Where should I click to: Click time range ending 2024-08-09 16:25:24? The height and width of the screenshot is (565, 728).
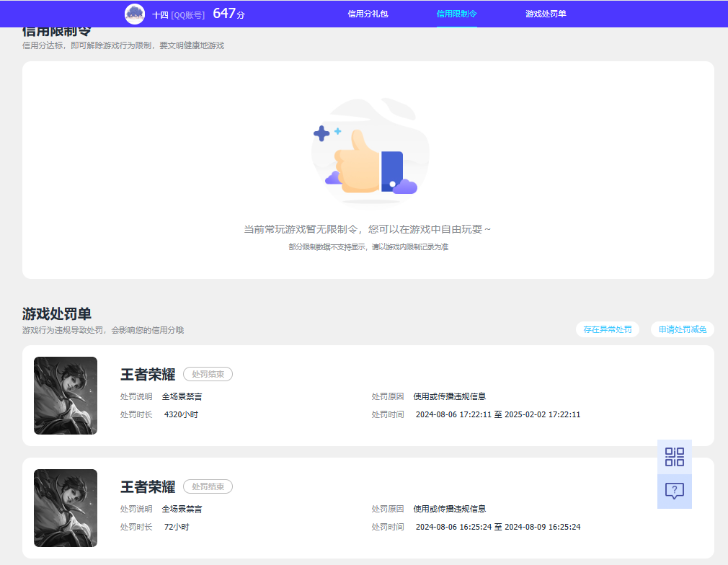pyautogui.click(x=498, y=527)
